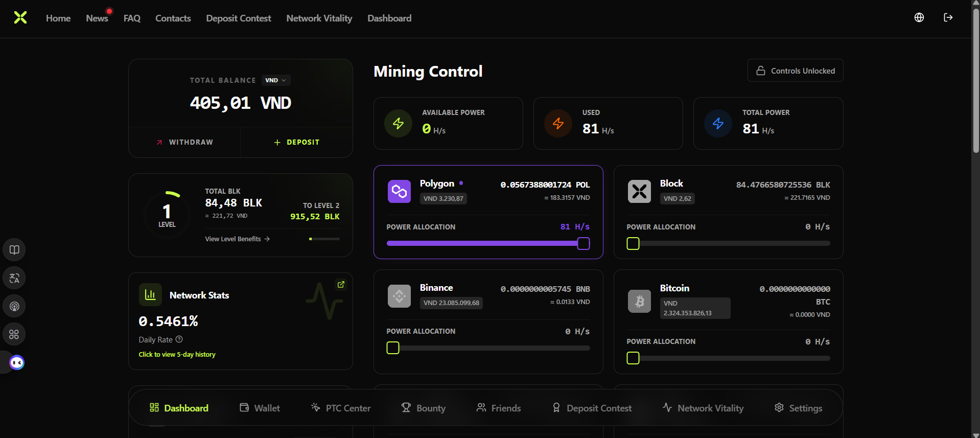Open Deposit Contest in the top navigation
The height and width of the screenshot is (438, 980).
point(239,18)
